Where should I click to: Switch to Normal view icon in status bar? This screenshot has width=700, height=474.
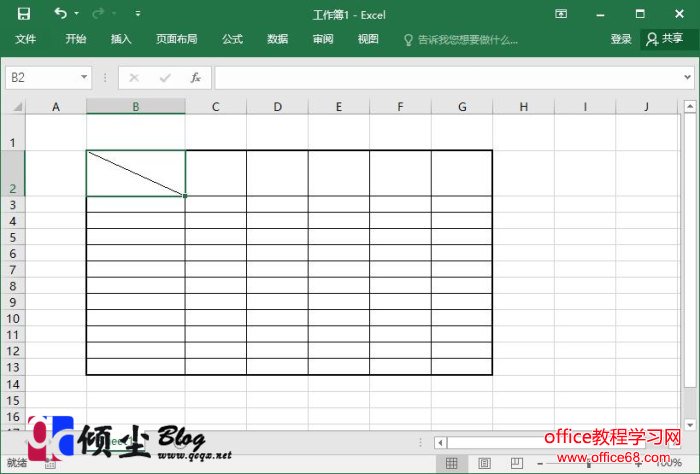[x=452, y=463]
